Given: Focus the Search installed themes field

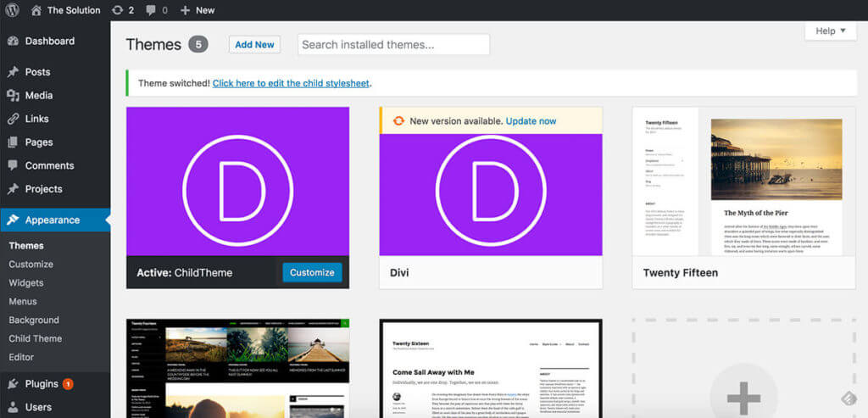Looking at the screenshot, I should (x=393, y=44).
